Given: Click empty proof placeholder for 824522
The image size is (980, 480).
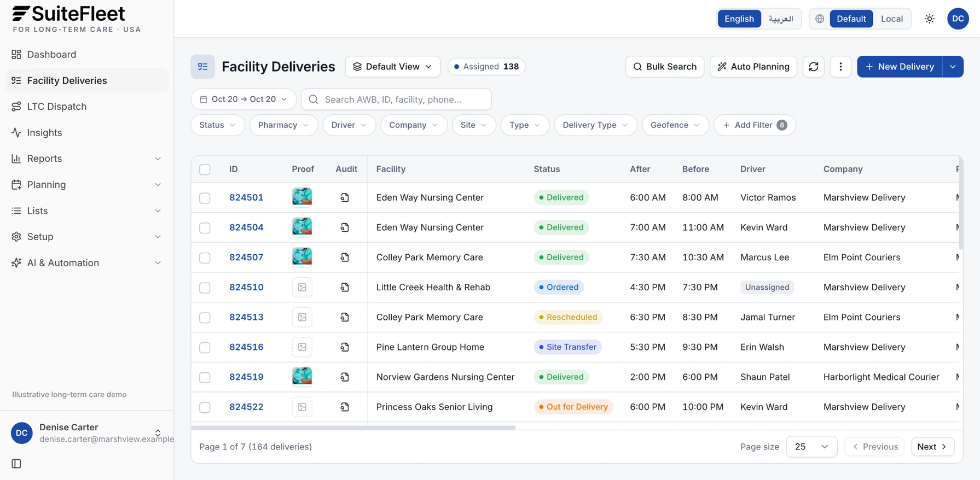Looking at the screenshot, I should coord(302,407).
